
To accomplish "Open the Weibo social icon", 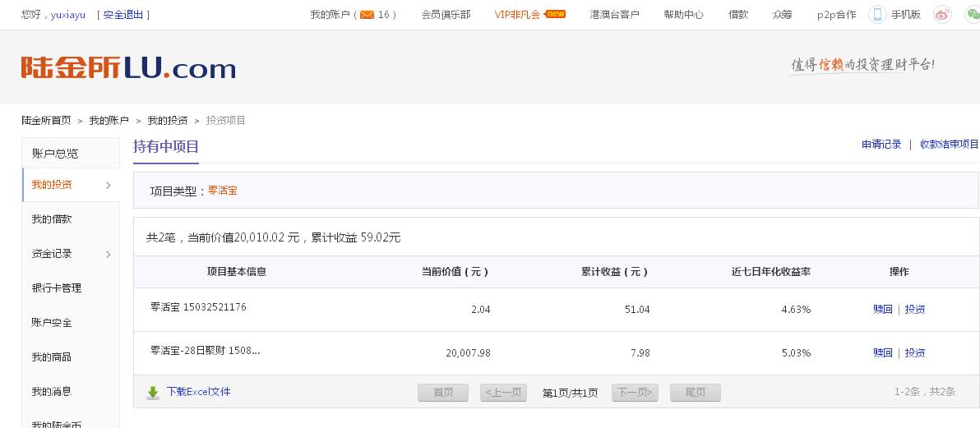I will click(942, 14).
